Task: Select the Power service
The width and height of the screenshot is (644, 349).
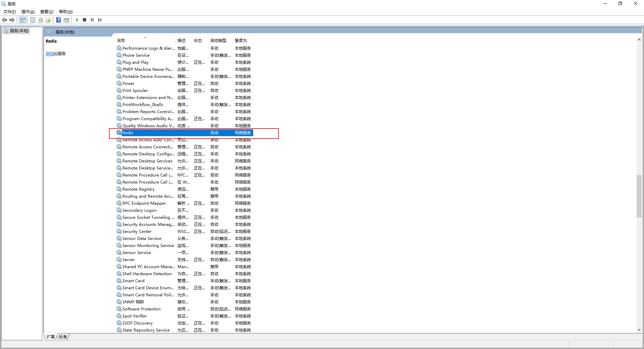Action: 184,84
